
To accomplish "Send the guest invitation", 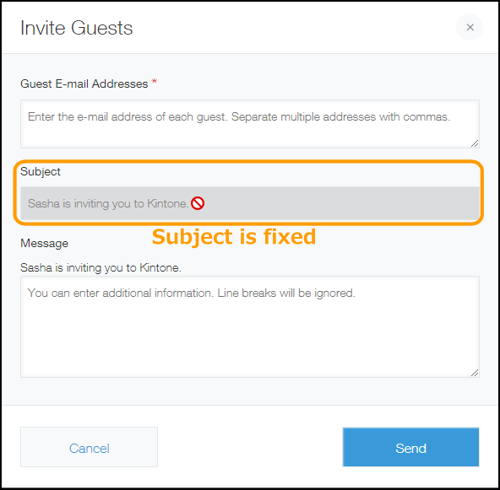I will click(x=411, y=447).
